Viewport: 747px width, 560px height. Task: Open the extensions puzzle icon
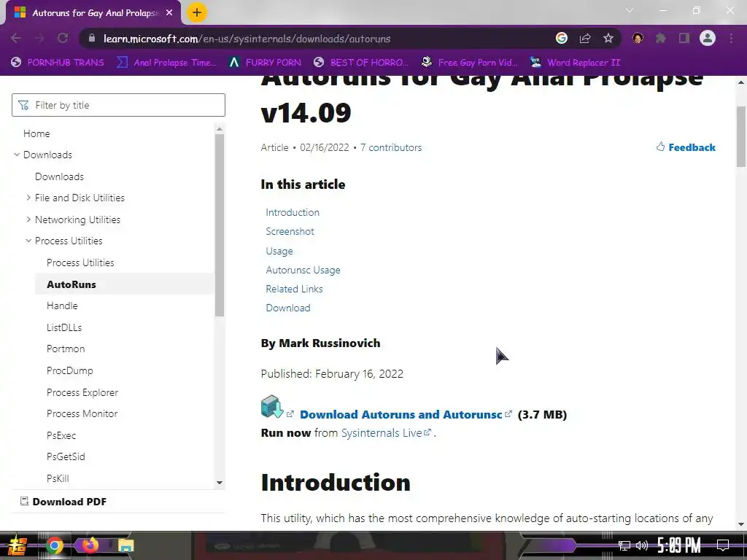click(661, 38)
